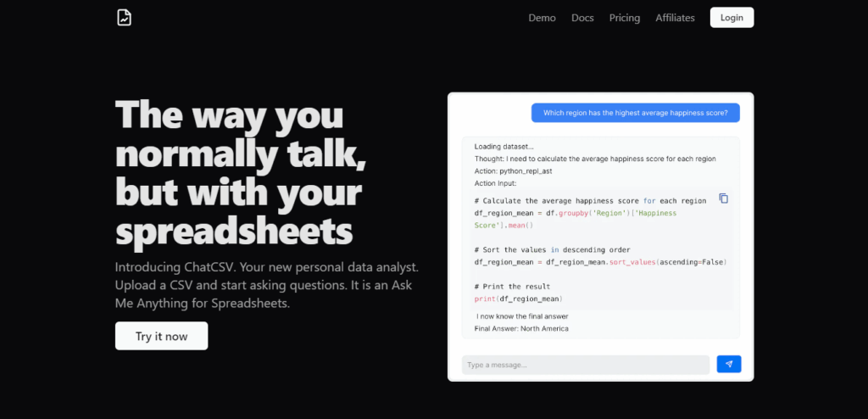Click the Loading dataset line in response

504,147
